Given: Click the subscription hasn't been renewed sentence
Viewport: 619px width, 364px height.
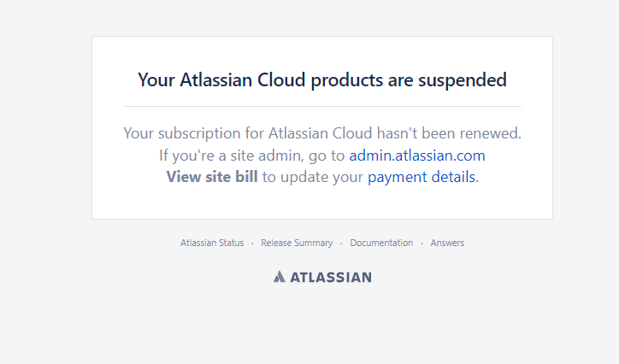Looking at the screenshot, I should tap(322, 133).
